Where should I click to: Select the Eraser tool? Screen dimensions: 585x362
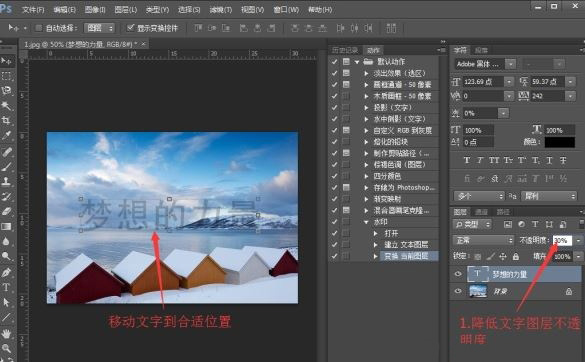click(x=6, y=212)
